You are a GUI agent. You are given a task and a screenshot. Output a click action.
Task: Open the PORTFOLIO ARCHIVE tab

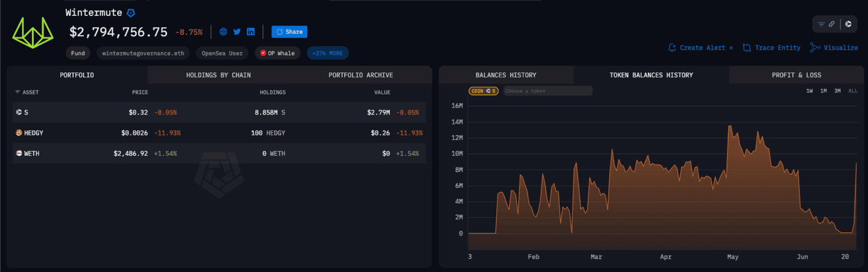[x=361, y=75]
